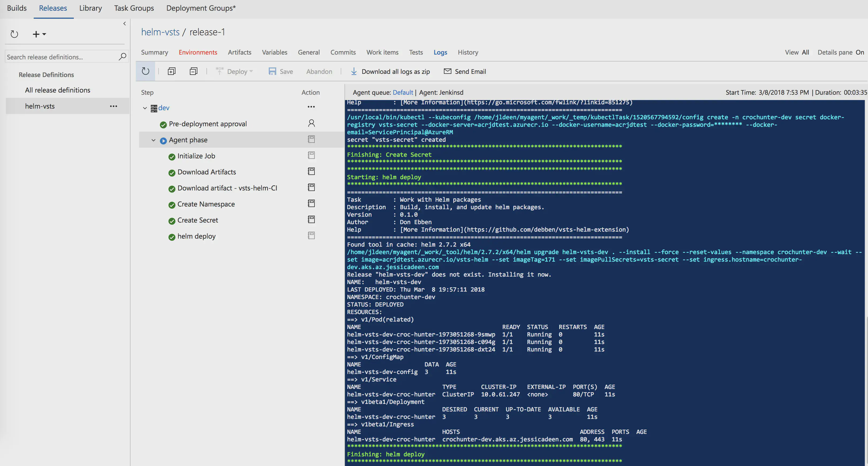Viewport: 868px width, 466px height.
Task: Click the search icon in release definitions
Action: (123, 57)
